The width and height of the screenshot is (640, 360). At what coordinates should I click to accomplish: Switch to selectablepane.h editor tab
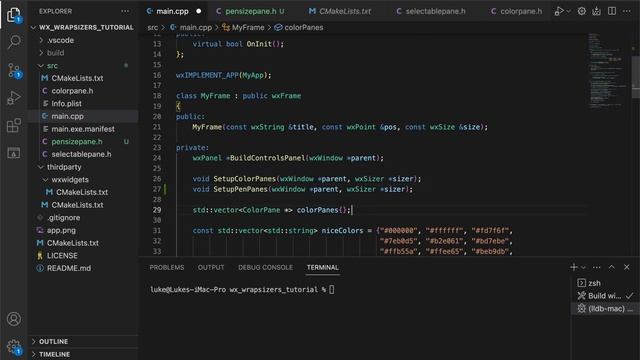click(x=436, y=11)
